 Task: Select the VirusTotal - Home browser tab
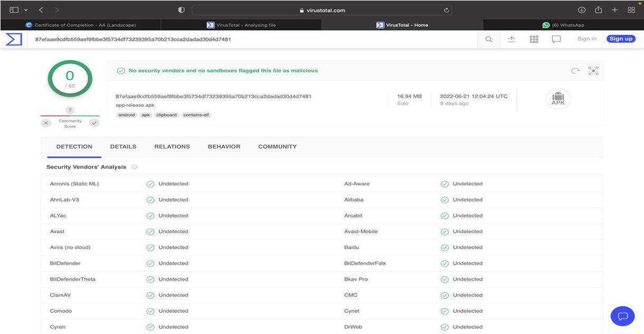pos(402,25)
